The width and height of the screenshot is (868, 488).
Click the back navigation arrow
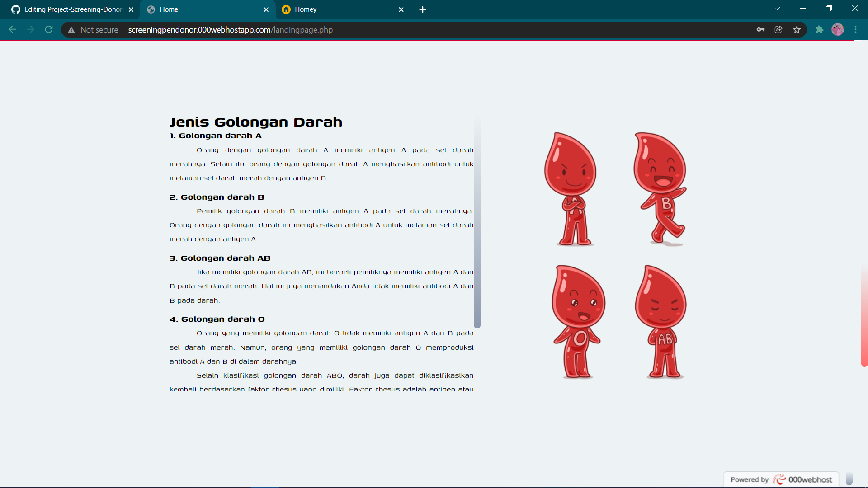pyautogui.click(x=12, y=29)
